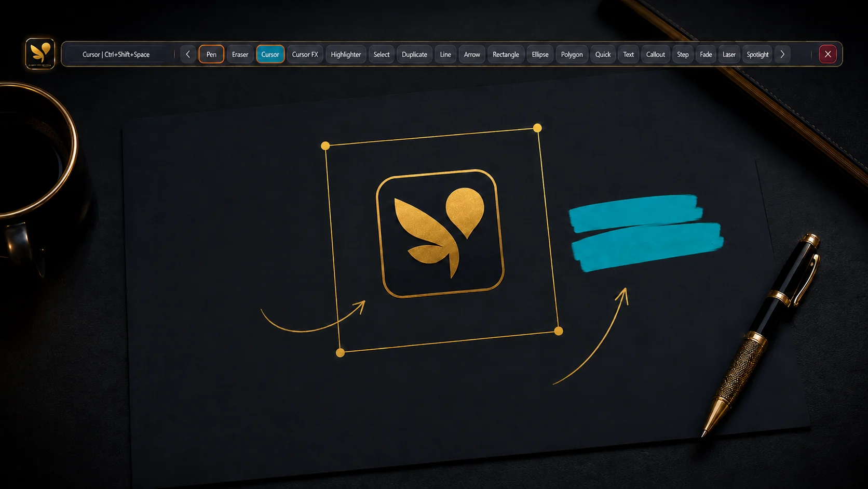
Task: Toggle the Fade option
Action: 706,54
